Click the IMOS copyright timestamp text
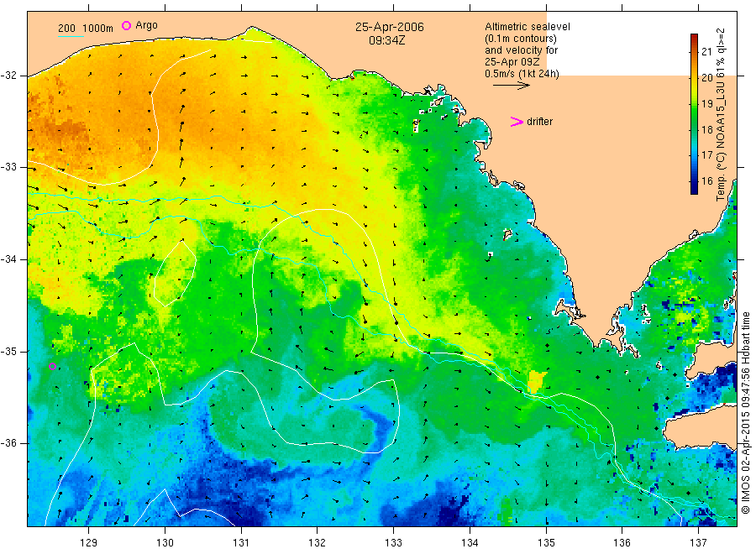 click(745, 412)
